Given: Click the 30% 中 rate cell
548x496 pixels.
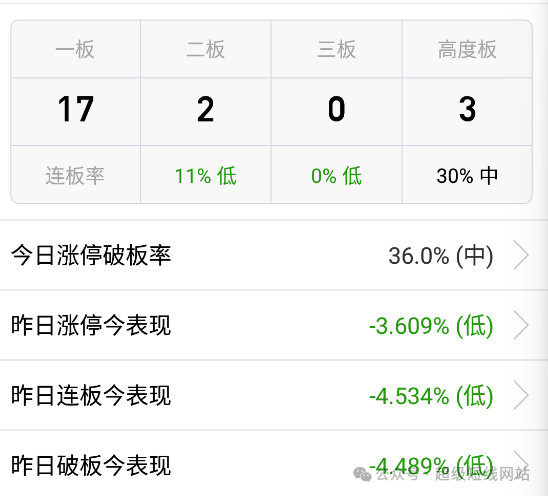Looking at the screenshot, I should [467, 175].
